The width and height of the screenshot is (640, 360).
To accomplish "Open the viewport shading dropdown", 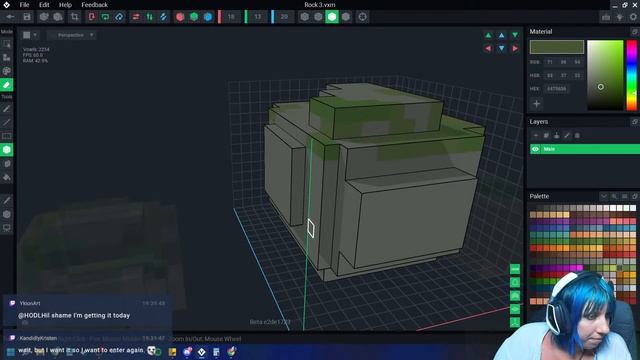I will 30,35.
